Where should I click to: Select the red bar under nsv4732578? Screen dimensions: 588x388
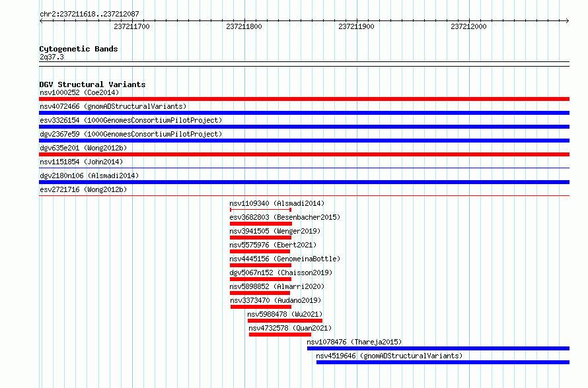click(x=280, y=335)
